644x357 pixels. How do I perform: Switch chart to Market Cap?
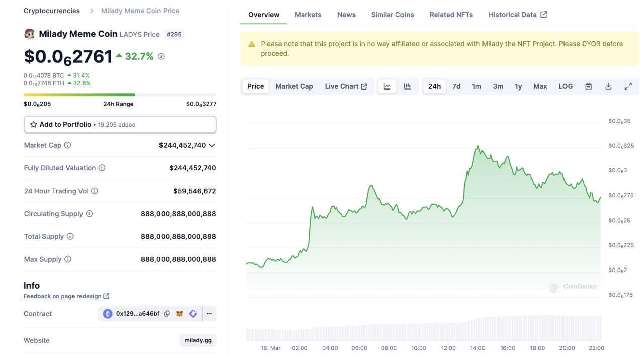(294, 86)
